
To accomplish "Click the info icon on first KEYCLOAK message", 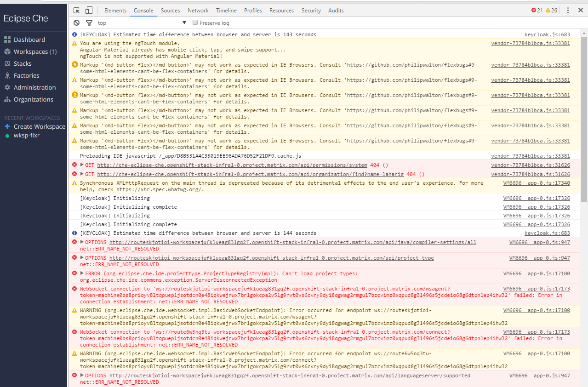I will (74, 34).
